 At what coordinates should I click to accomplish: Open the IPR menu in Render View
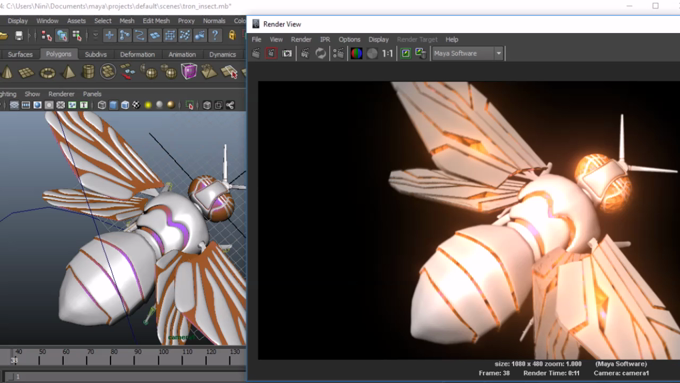click(x=325, y=39)
